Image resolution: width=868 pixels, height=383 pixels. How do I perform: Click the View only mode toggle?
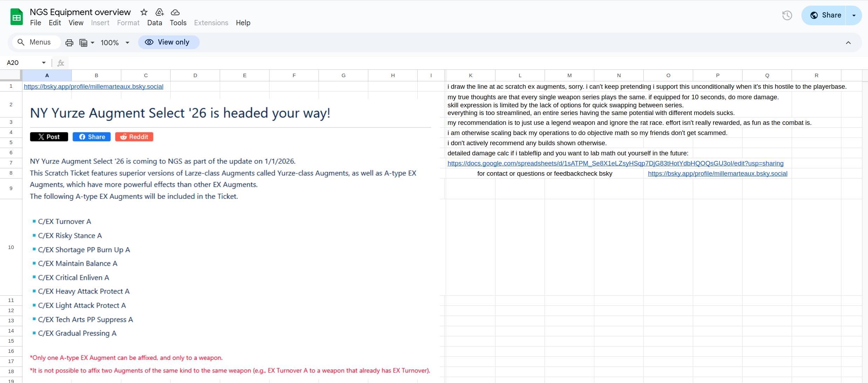pos(169,42)
